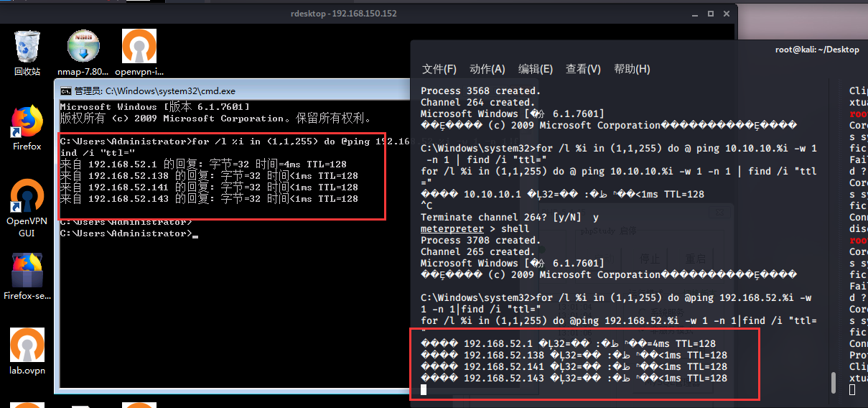
Task: Click the 'Terminate channel 264?' line
Action: [x=510, y=218]
